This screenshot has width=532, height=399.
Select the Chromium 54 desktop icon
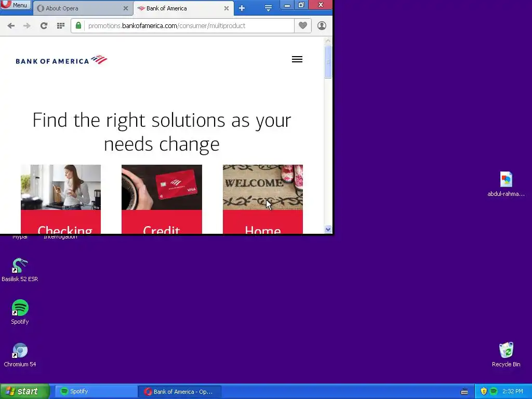point(20,355)
